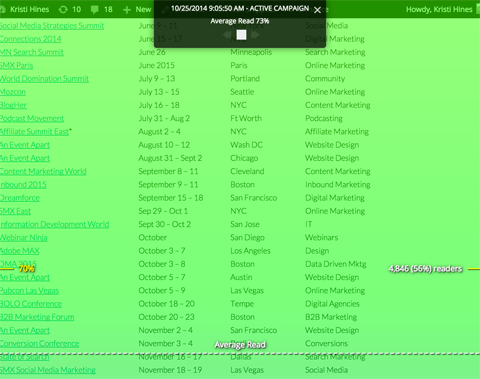Screen dimensions: 480x379
Task: Open Social Media Strategies Summit link
Action: 52,26
